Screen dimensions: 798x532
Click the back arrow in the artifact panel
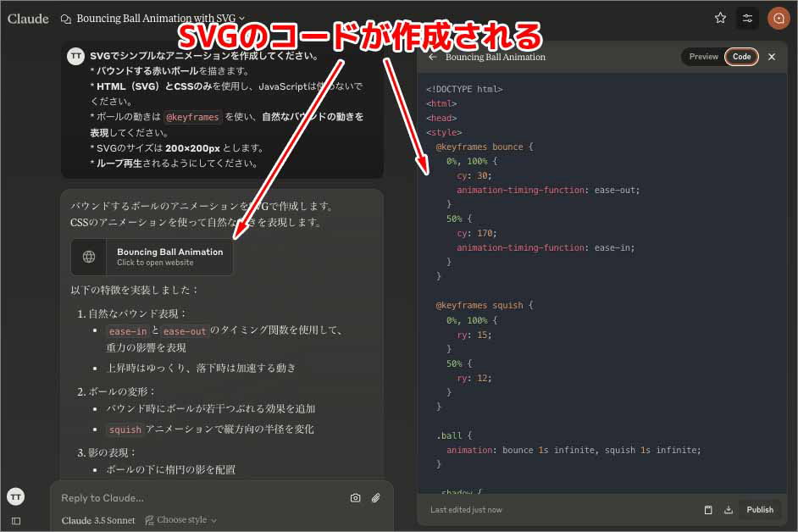(x=432, y=57)
